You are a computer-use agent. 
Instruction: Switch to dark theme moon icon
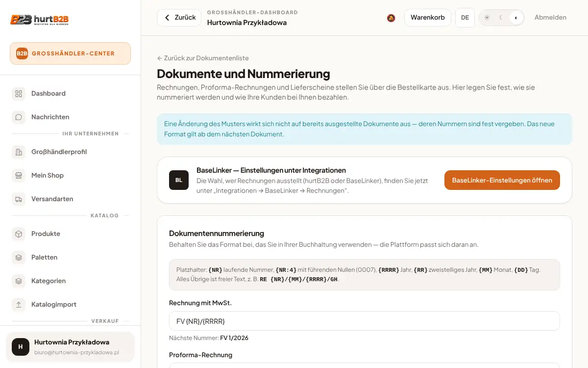coord(501,18)
